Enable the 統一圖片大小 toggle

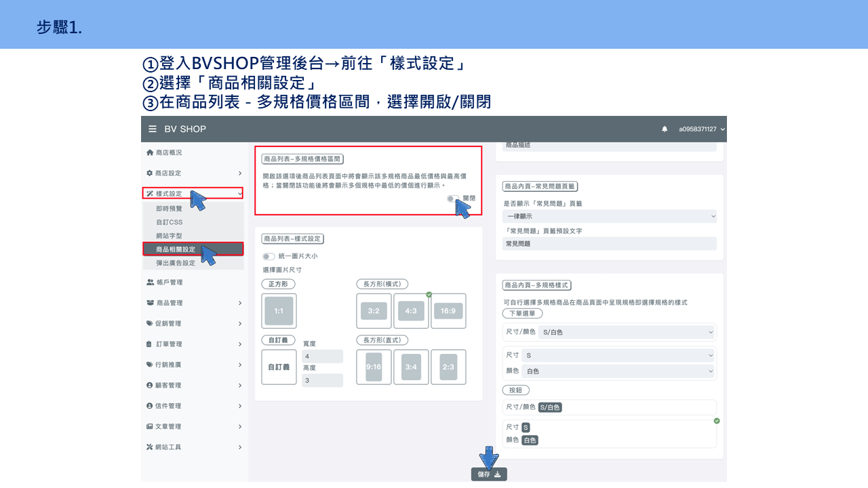(x=269, y=256)
